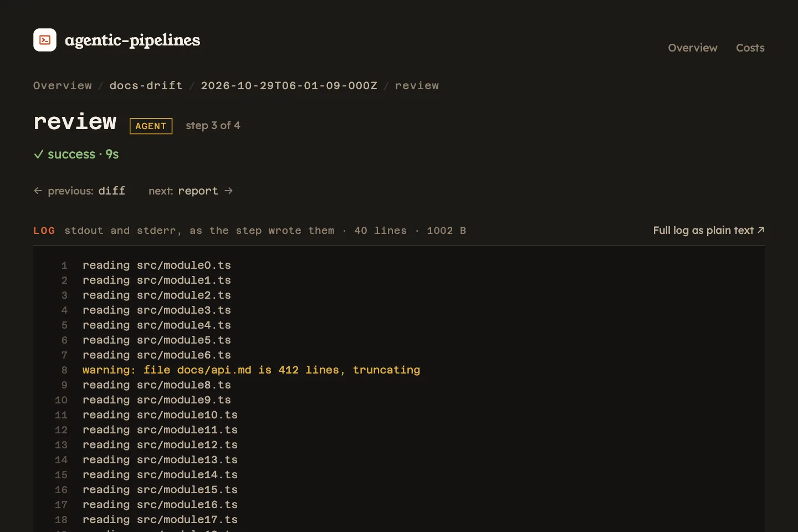Select log line 'reading src/module17.ts'
The width and height of the screenshot is (798, 532).
(160, 520)
